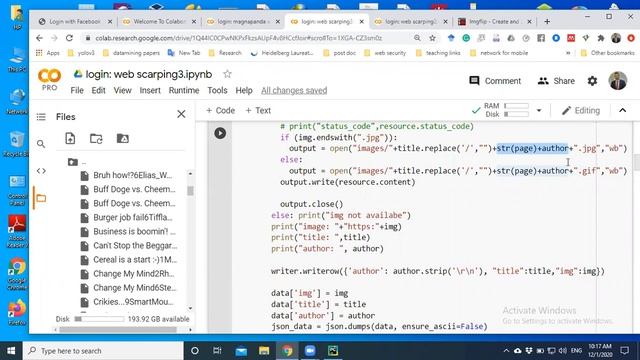The height and width of the screenshot is (360, 640).
Task: Open a new browser tab
Action: click(x=547, y=22)
